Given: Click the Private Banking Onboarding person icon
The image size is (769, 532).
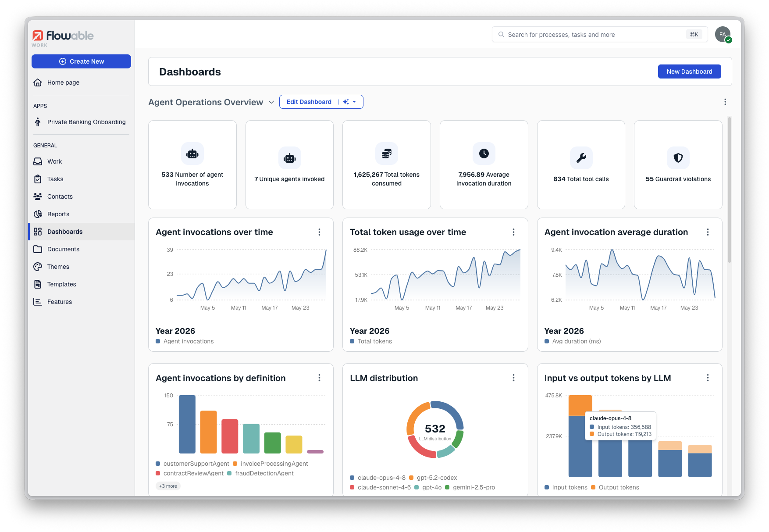Looking at the screenshot, I should (38, 122).
